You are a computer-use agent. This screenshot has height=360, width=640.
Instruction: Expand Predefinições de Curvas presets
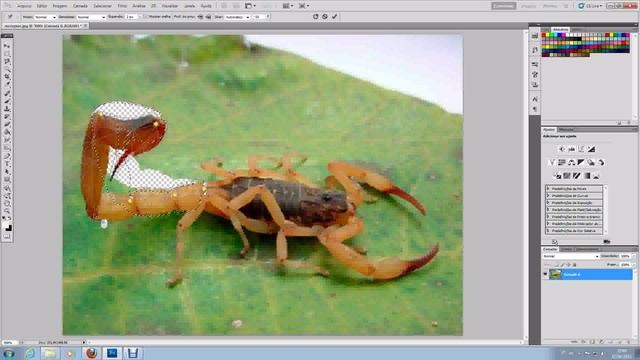[x=548, y=196]
